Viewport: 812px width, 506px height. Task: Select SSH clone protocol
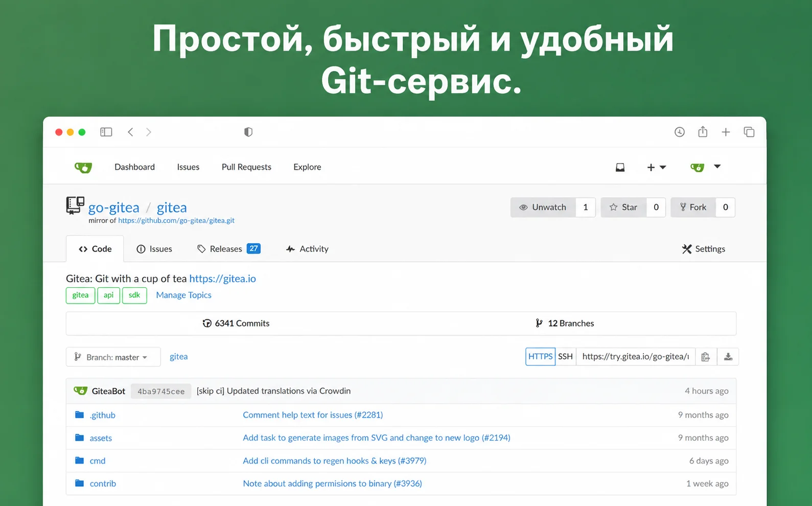[565, 356]
